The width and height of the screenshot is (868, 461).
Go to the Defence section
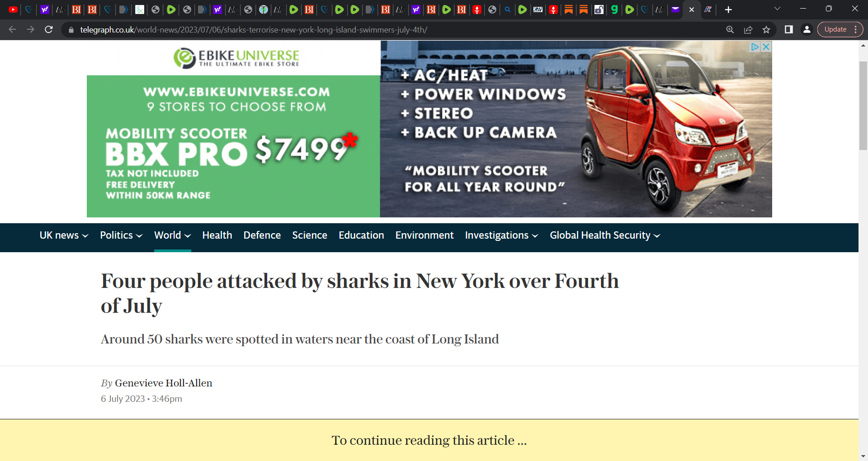tap(262, 235)
